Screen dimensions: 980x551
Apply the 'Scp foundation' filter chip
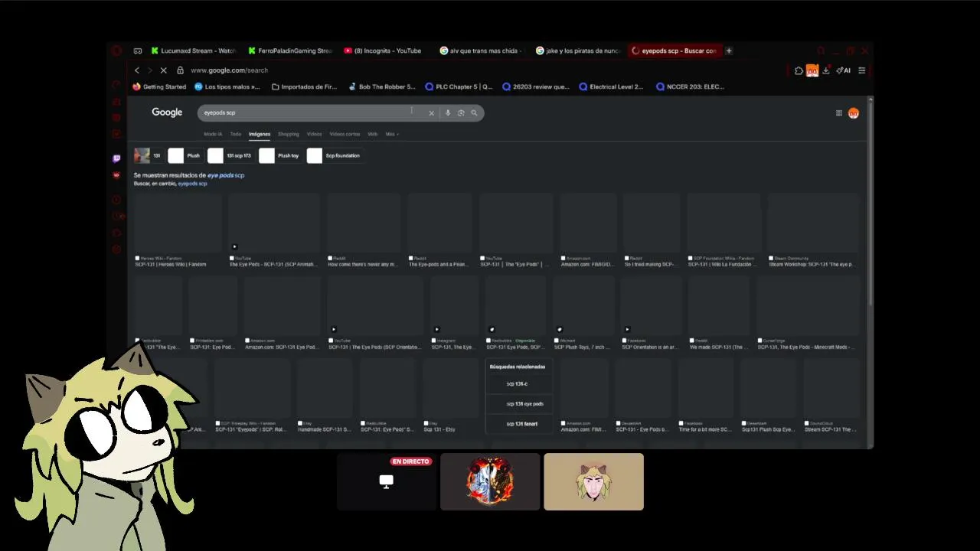(335, 156)
